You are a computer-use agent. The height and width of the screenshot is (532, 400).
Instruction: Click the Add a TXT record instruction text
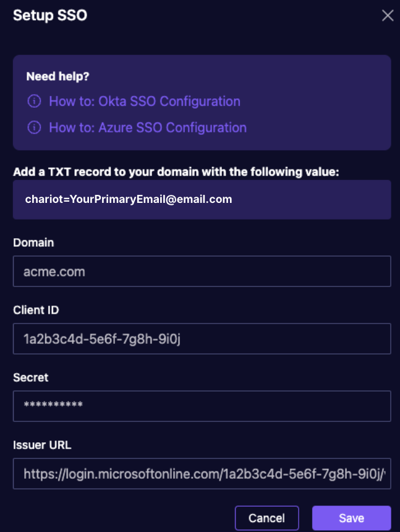click(176, 172)
